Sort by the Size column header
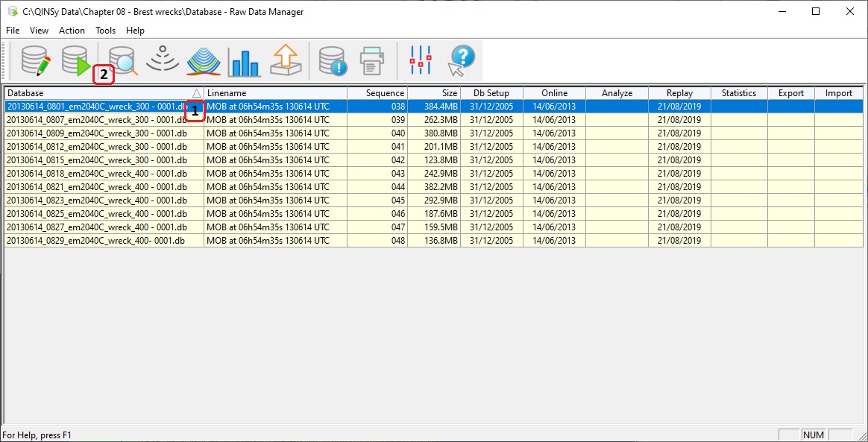Viewport: 868px width, 442px height. pos(434,93)
